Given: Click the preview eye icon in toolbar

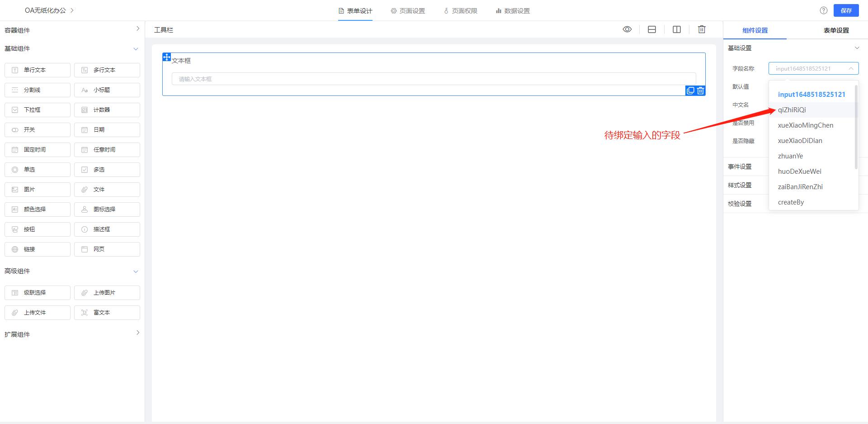Looking at the screenshot, I should pos(627,29).
